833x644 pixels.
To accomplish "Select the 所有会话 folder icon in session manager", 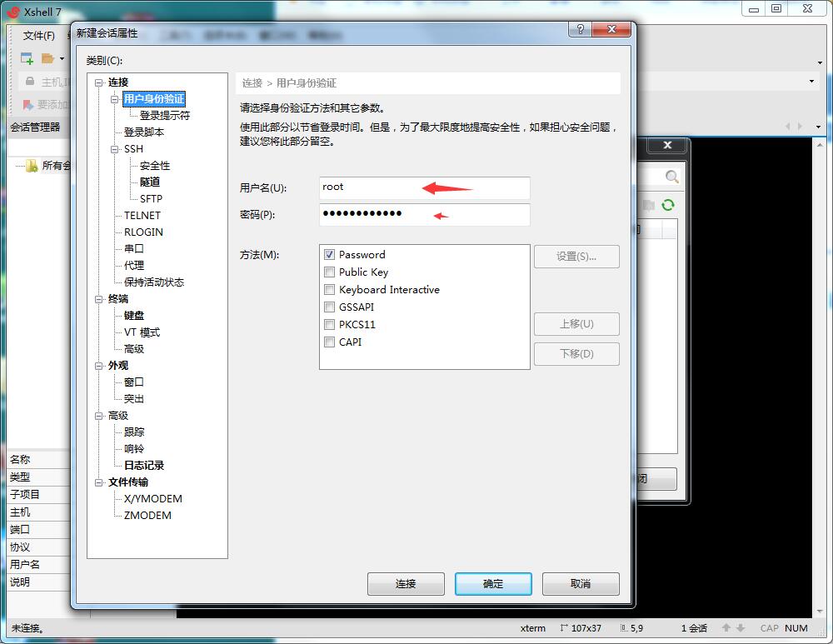I will coord(32,165).
